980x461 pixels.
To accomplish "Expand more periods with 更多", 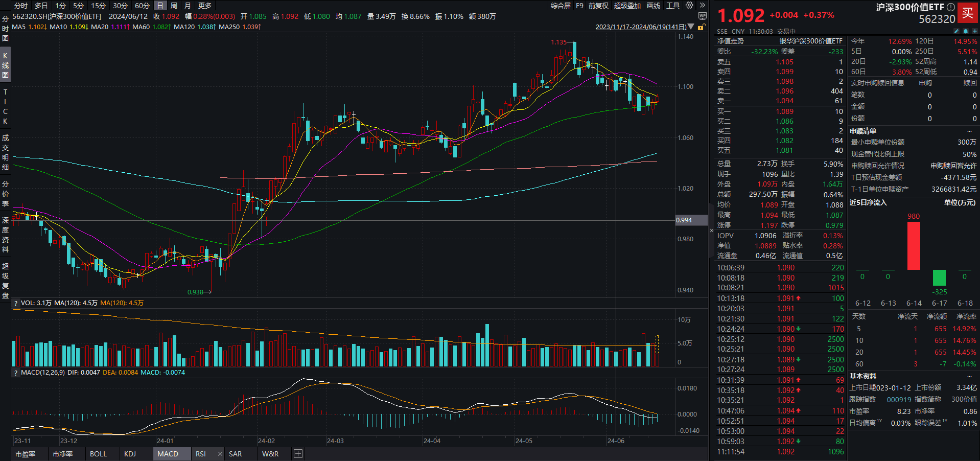I will (205, 6).
